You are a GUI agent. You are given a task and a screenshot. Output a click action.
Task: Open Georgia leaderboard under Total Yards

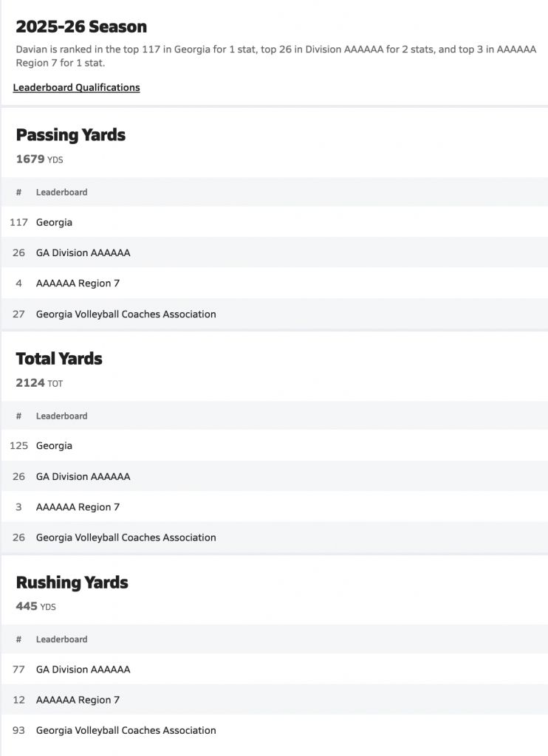coord(54,446)
